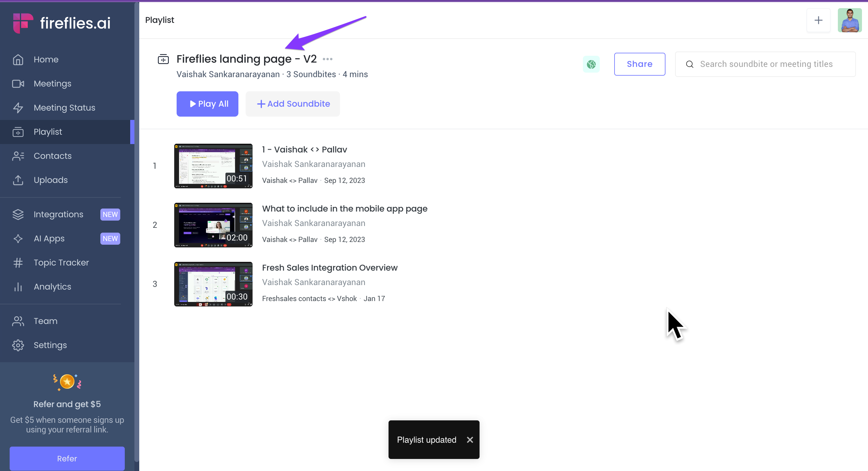Viewport: 868px width, 471px height.
Task: Open AI Apps page
Action: (x=67, y=239)
